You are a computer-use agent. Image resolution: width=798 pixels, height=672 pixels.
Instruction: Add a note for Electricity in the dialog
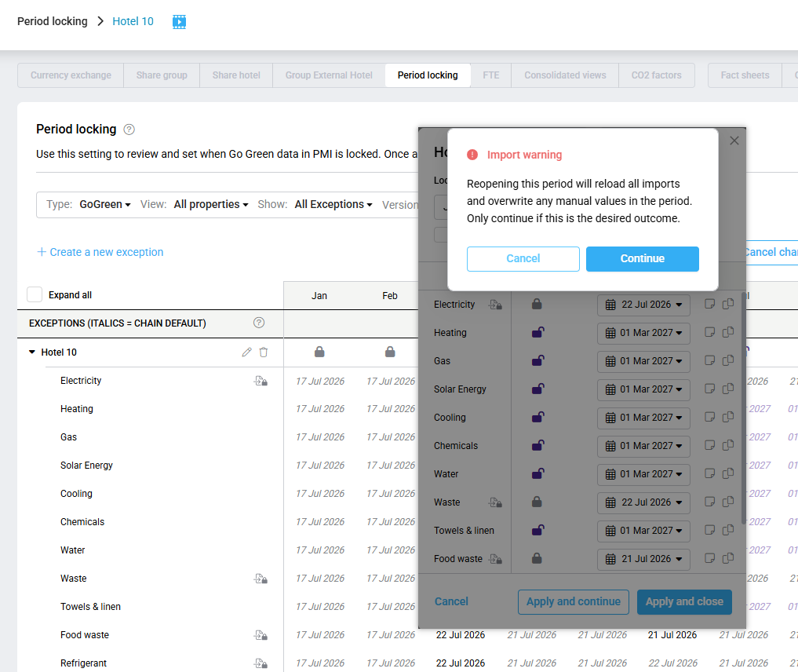(709, 304)
